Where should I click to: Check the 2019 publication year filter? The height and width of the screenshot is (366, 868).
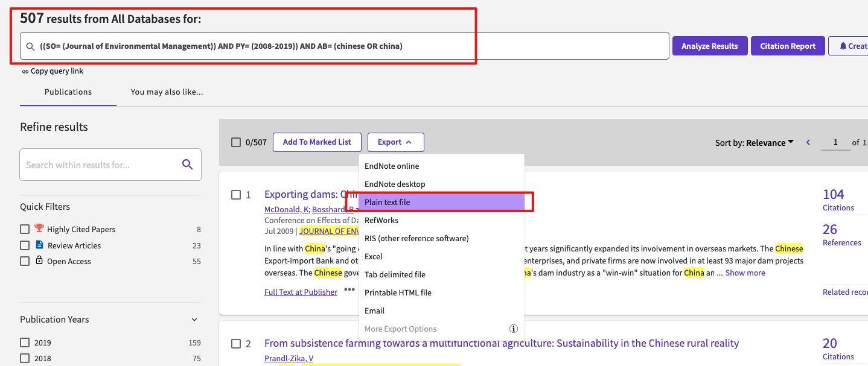pos(25,342)
